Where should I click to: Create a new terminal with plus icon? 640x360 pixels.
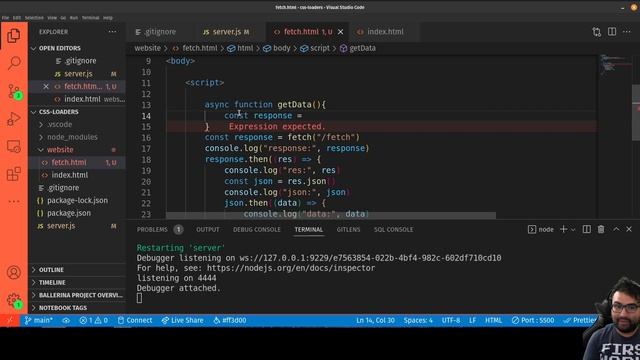(563, 229)
